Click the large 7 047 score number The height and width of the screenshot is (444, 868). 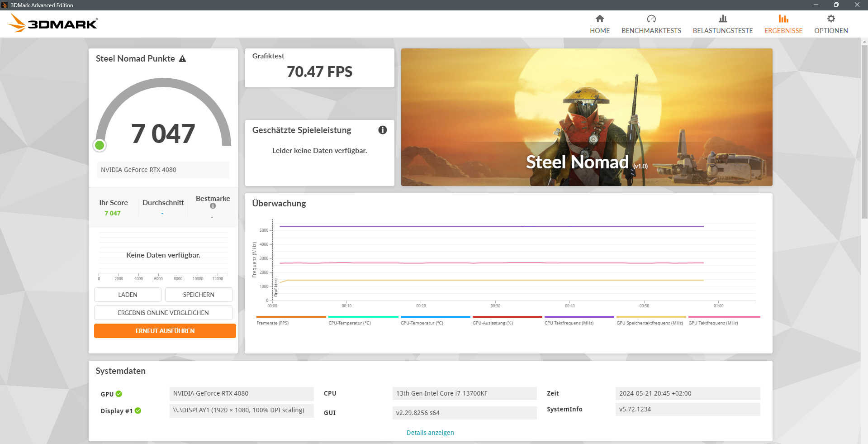click(163, 134)
